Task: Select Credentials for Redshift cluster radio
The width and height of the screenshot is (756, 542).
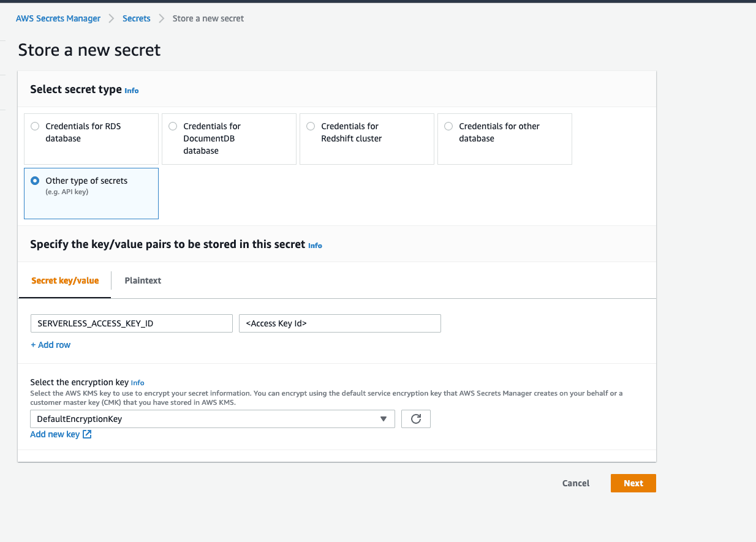Action: tap(311, 126)
